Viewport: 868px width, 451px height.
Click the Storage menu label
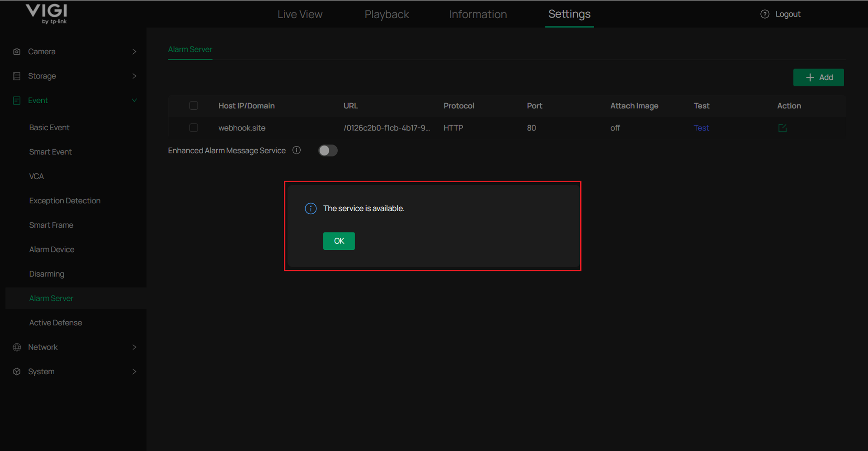pos(42,76)
